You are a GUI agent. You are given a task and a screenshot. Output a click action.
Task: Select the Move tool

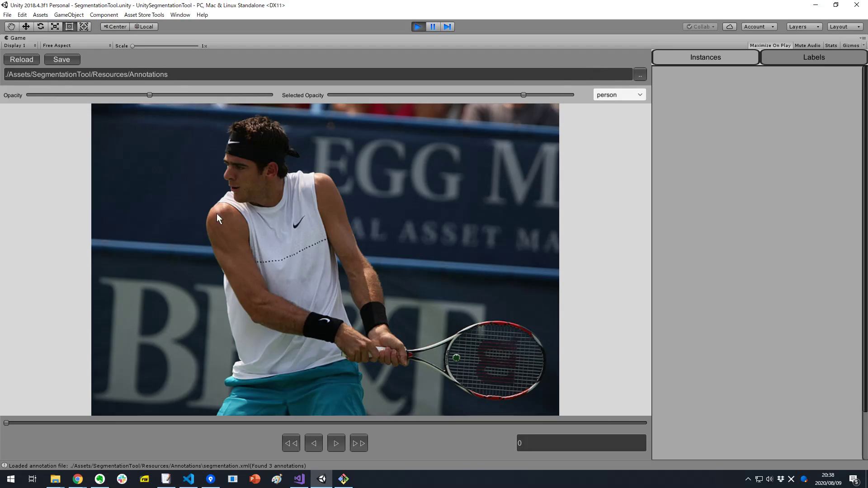click(26, 27)
